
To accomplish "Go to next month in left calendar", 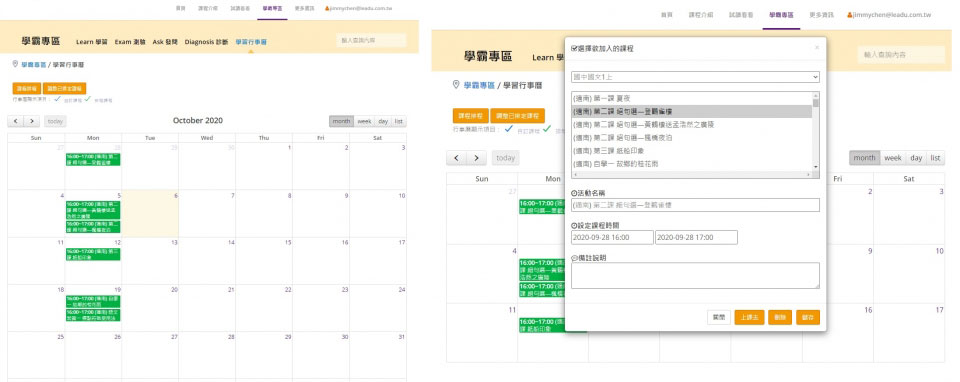I will click(32, 121).
